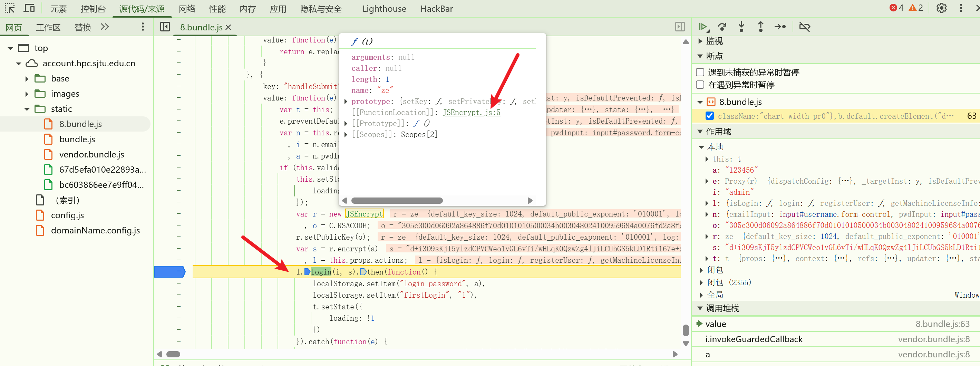Expand the base folder
Viewport: 980px width, 366px height.
pos(27,79)
